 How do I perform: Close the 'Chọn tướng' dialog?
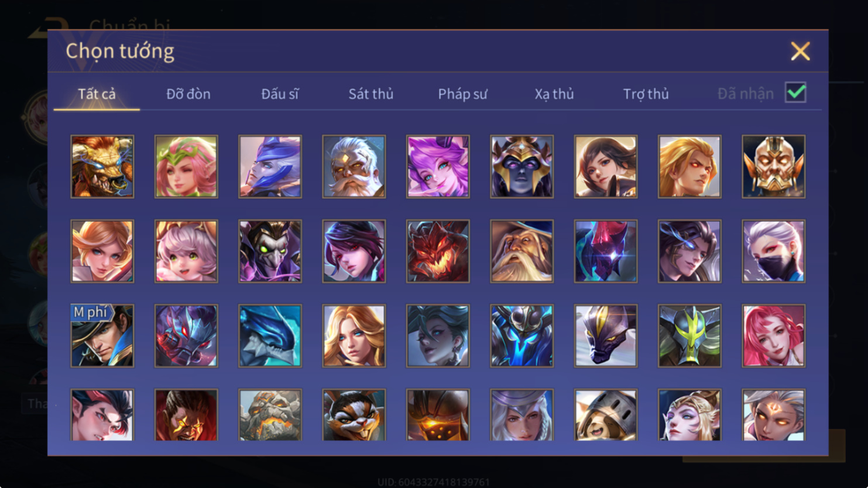[800, 51]
